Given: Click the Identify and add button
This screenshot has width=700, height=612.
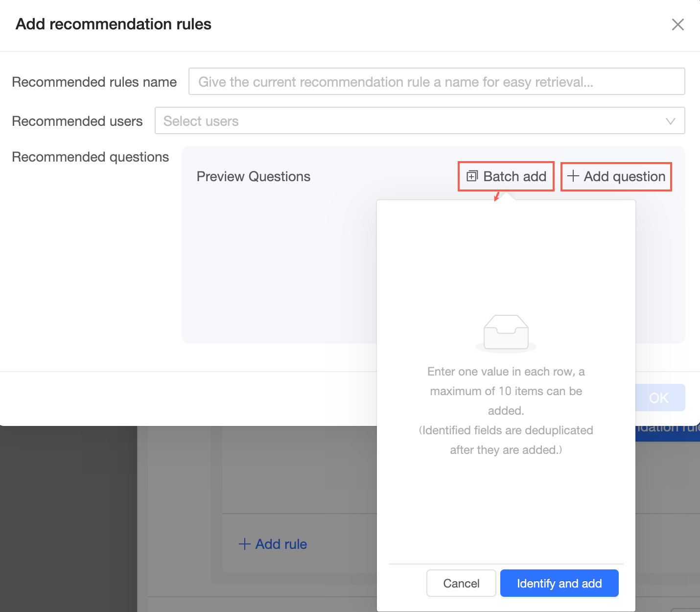Looking at the screenshot, I should [x=559, y=583].
